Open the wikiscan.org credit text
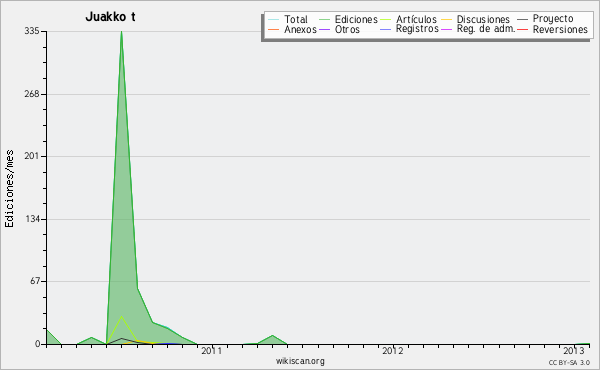The width and height of the screenshot is (600, 370). pyautogui.click(x=300, y=361)
